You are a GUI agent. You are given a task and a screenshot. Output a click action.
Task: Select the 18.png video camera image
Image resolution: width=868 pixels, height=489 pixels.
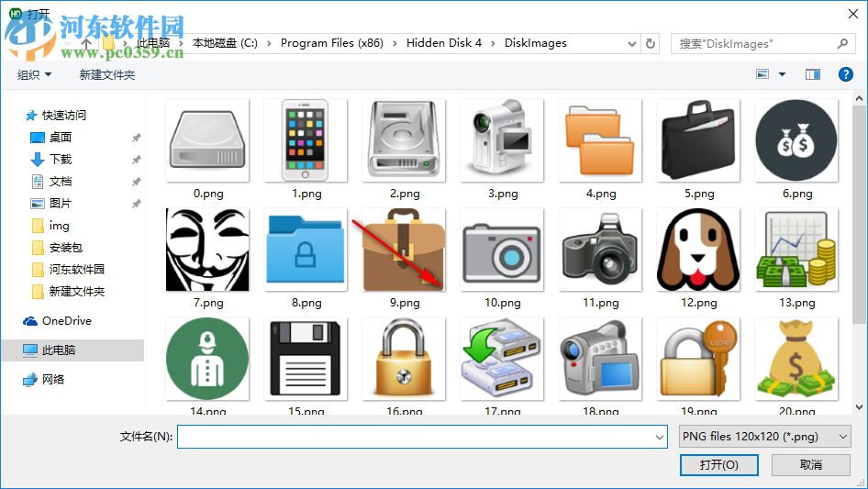600,359
